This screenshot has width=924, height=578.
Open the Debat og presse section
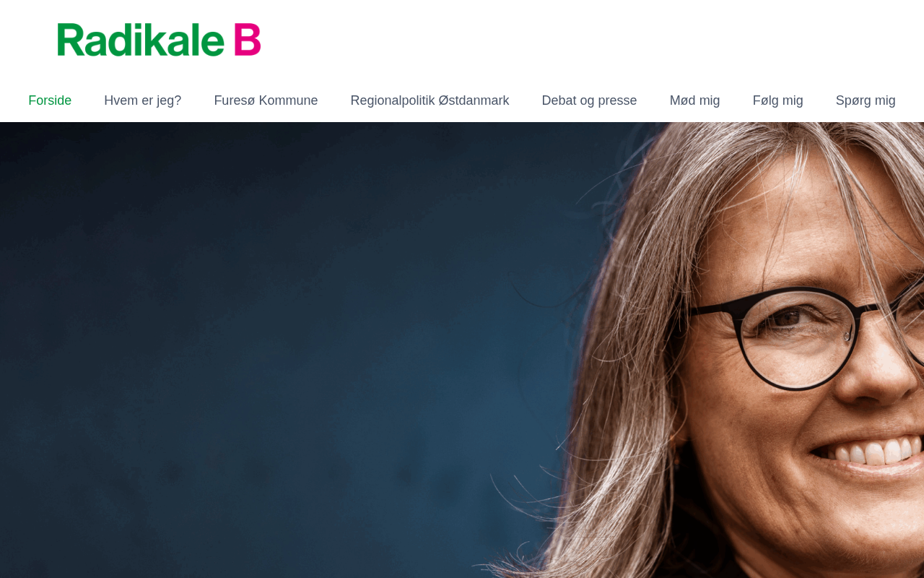(x=589, y=100)
